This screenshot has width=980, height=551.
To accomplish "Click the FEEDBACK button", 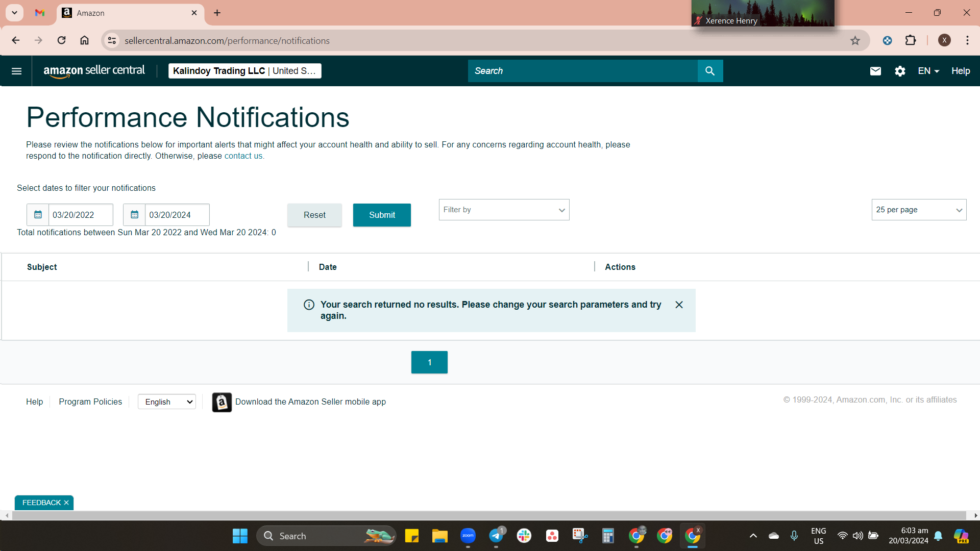I will pyautogui.click(x=41, y=503).
